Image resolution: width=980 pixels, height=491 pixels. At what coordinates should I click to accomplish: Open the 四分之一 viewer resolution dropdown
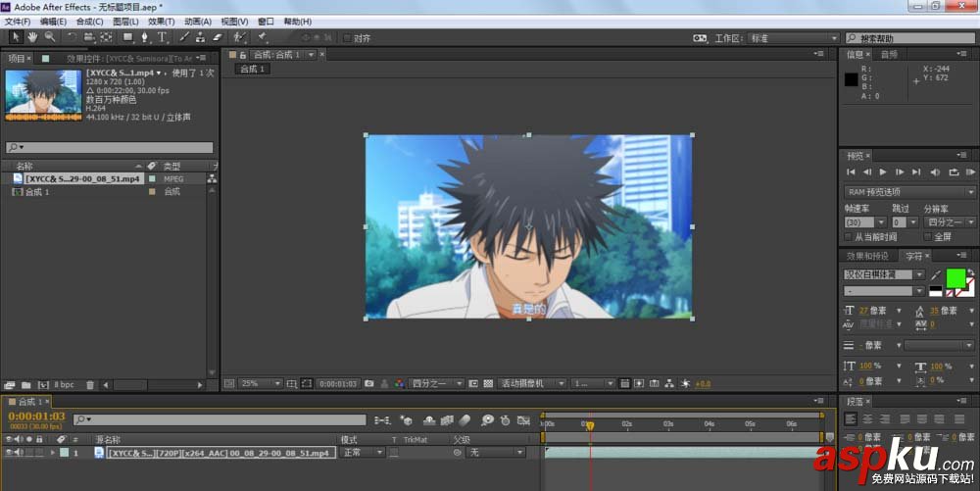(436, 383)
